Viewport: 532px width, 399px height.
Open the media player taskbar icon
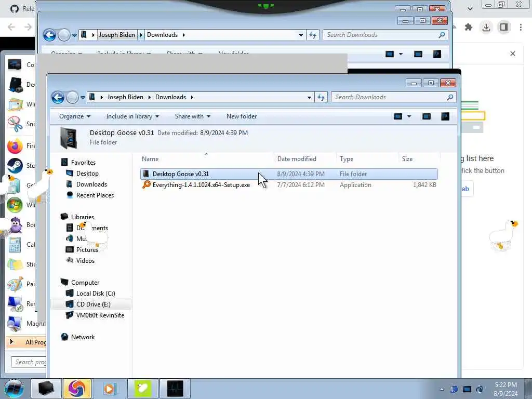(x=109, y=389)
